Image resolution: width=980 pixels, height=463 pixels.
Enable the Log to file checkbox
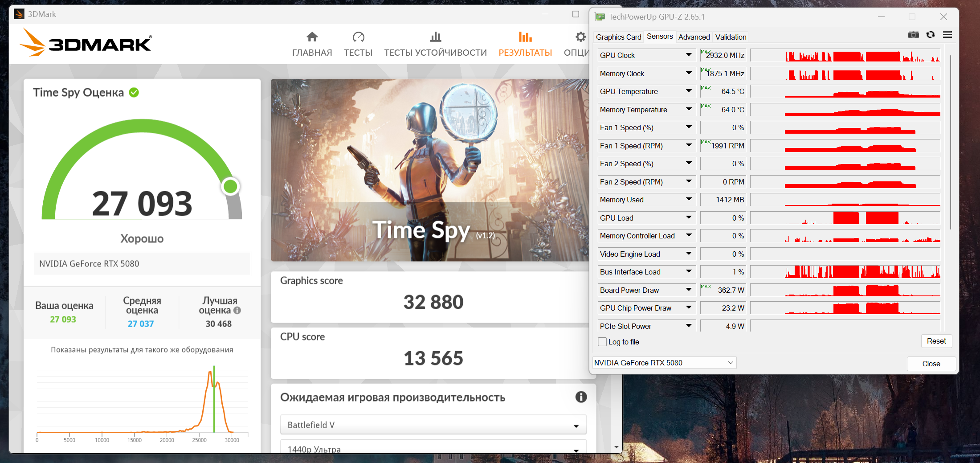click(x=602, y=342)
